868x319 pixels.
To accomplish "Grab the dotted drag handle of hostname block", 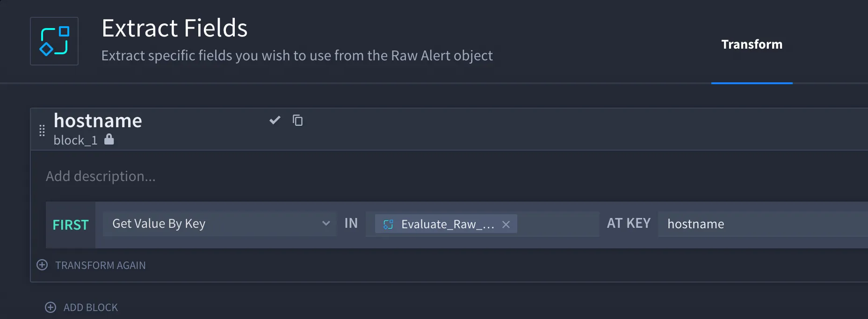I will pos(42,130).
